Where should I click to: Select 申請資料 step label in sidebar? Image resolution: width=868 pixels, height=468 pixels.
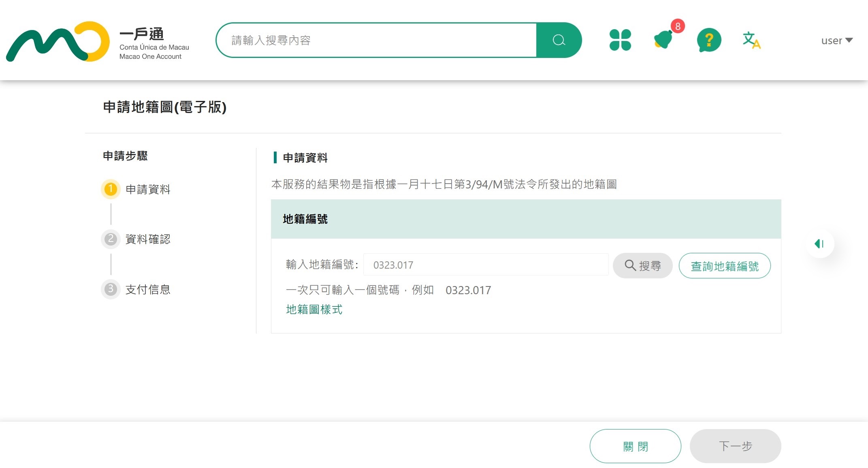pos(147,189)
